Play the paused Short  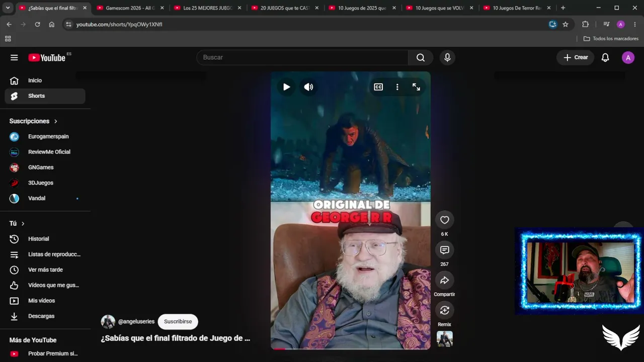(x=286, y=87)
